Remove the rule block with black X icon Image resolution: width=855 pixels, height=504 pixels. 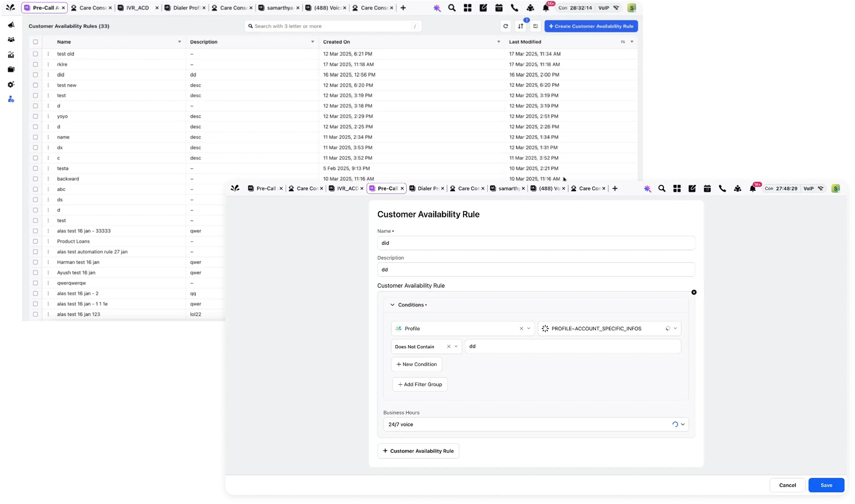(x=694, y=292)
